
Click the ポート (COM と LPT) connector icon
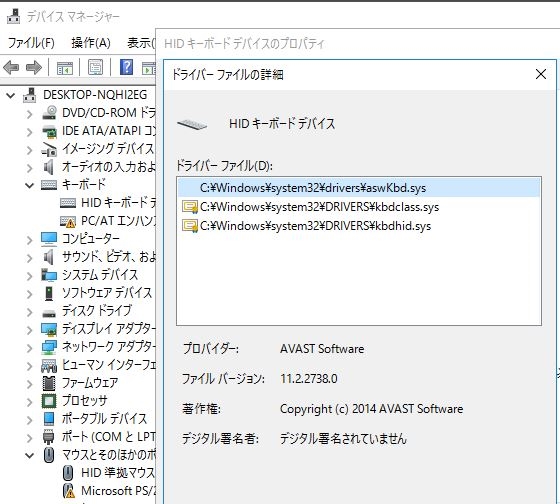[x=49, y=437]
